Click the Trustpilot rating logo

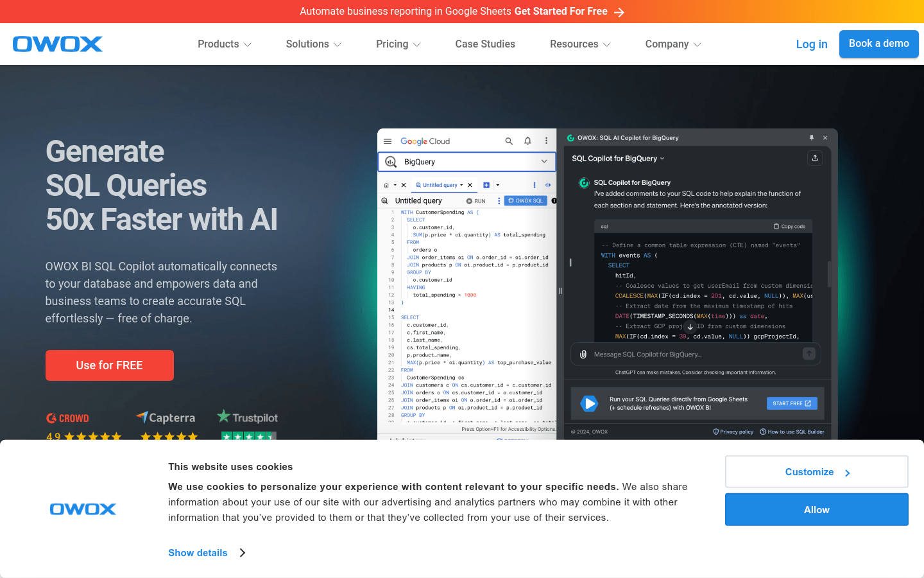(x=247, y=417)
